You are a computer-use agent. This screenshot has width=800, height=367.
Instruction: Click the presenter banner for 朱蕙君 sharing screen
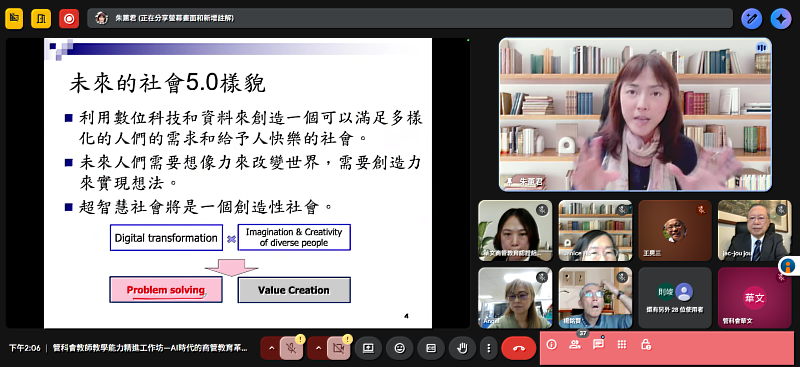click(410, 18)
